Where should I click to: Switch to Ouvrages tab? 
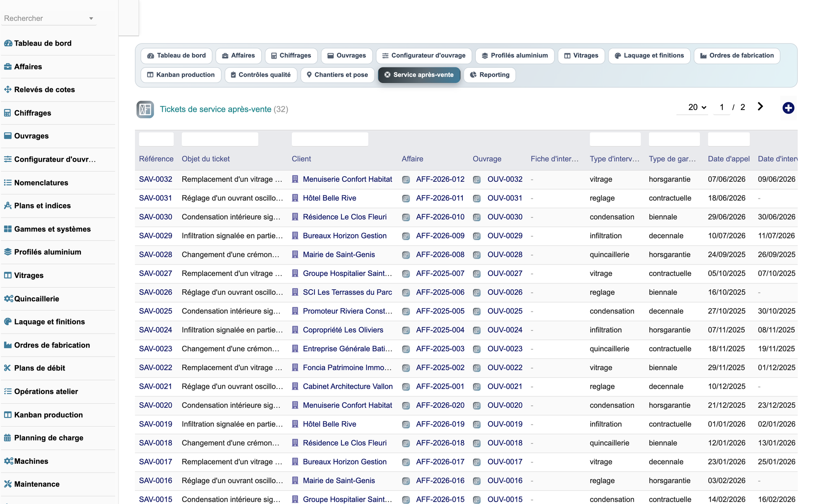347,56
